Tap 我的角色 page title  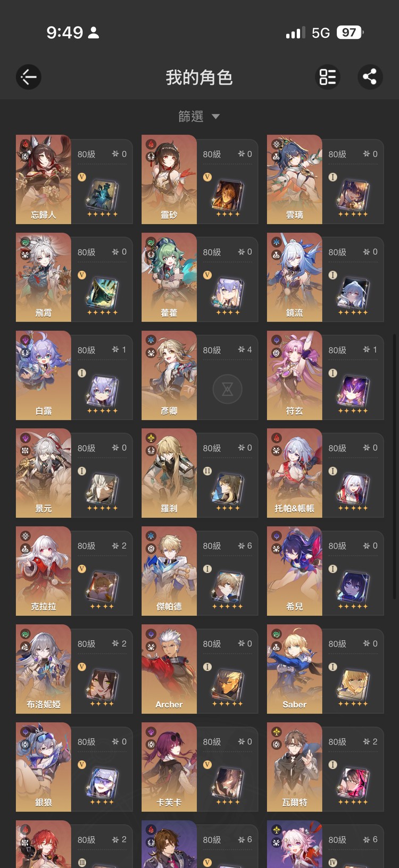tap(199, 78)
